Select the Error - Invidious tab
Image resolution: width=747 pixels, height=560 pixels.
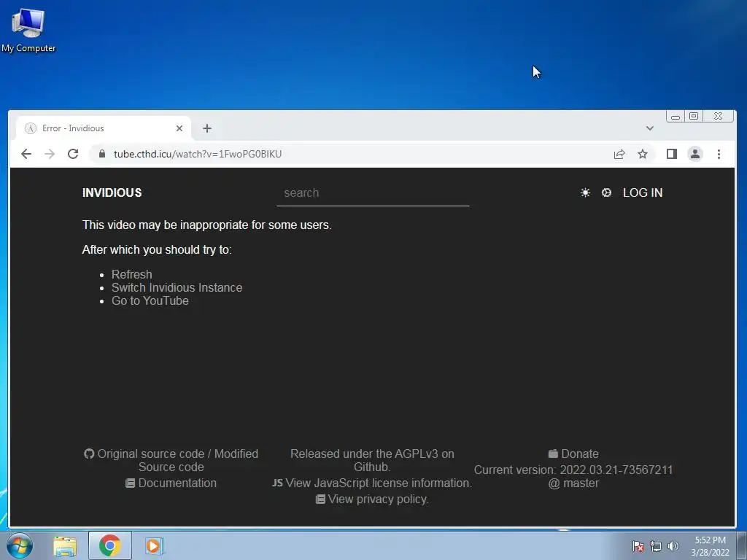click(104, 128)
